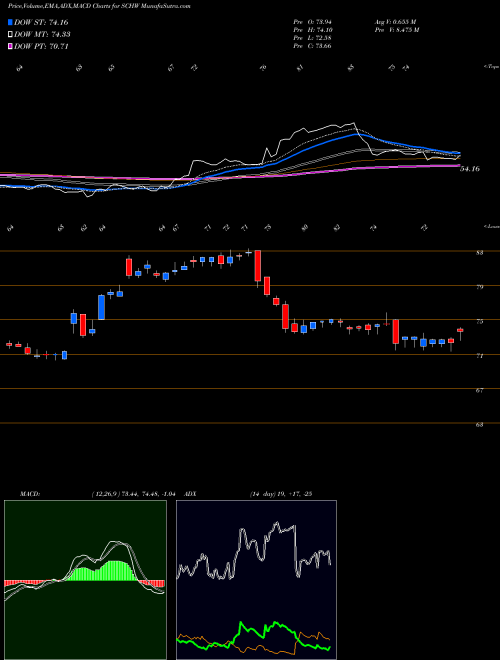Click the Tops marker at top right
Viewport: 500px width, 660px height.
pos(492,67)
